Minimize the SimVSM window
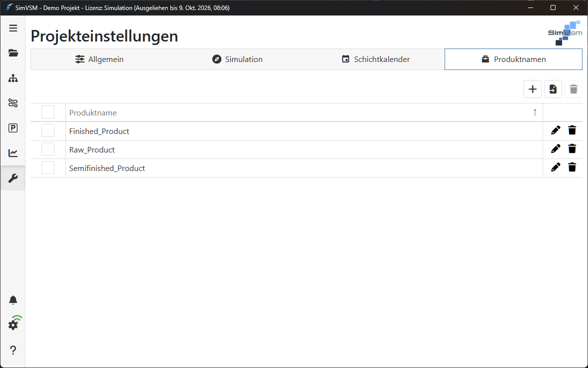This screenshot has width=588, height=368. [530, 7]
